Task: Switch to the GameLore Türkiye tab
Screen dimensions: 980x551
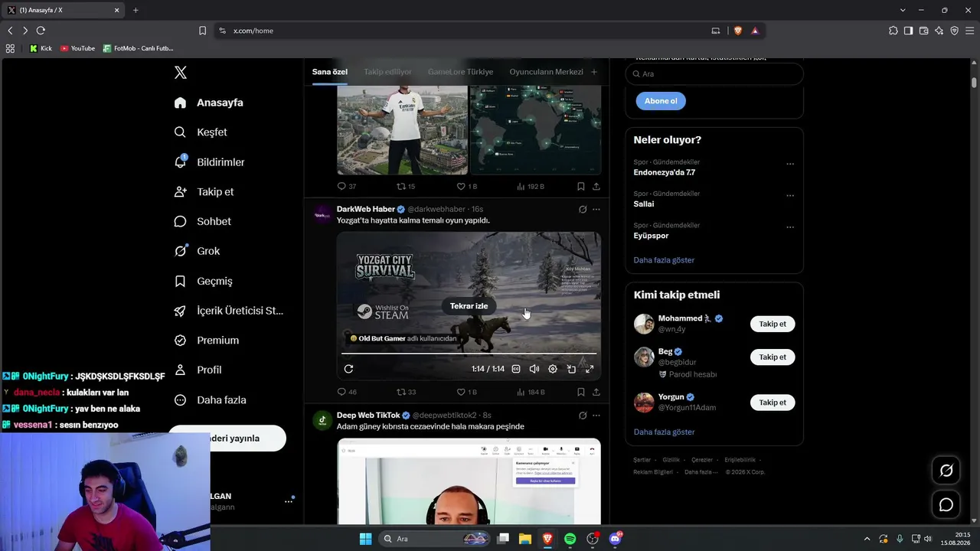Action: (x=460, y=72)
